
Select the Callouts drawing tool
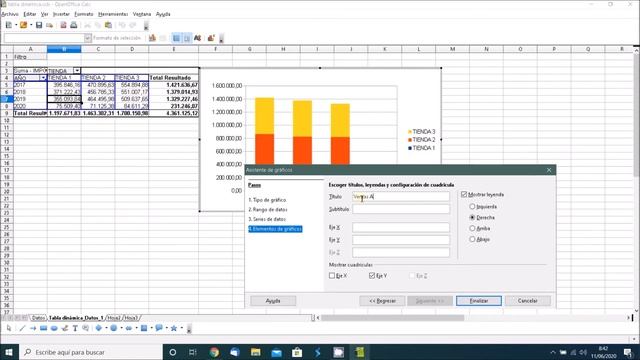pos(86,328)
